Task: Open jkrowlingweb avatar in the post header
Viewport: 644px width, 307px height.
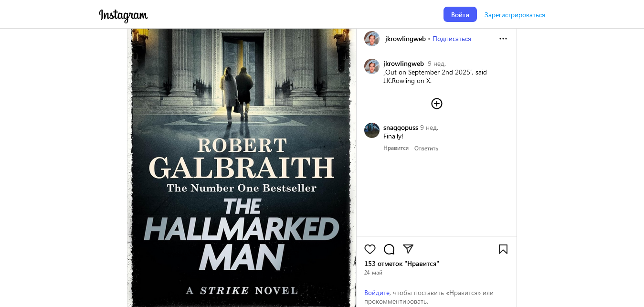Action: 372,39
